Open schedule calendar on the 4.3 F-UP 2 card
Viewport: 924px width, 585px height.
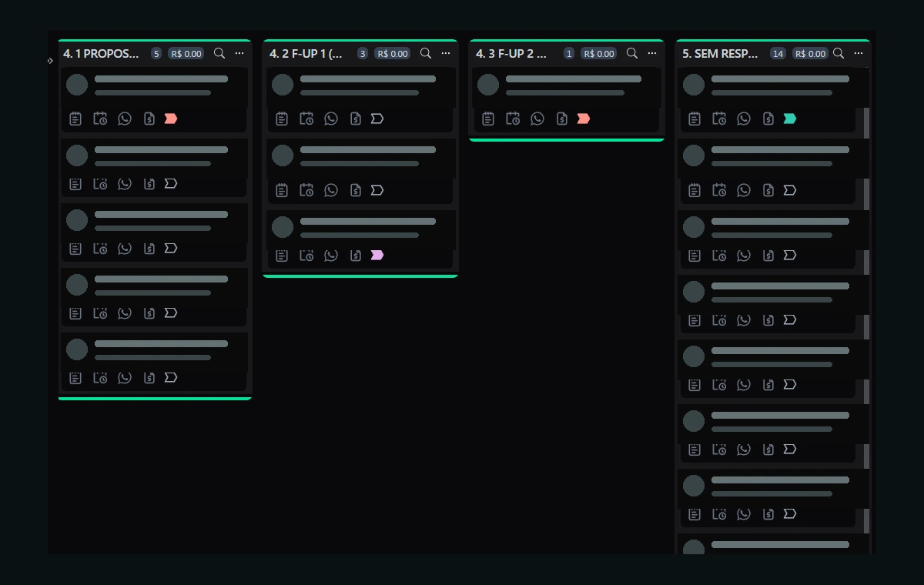click(x=513, y=119)
